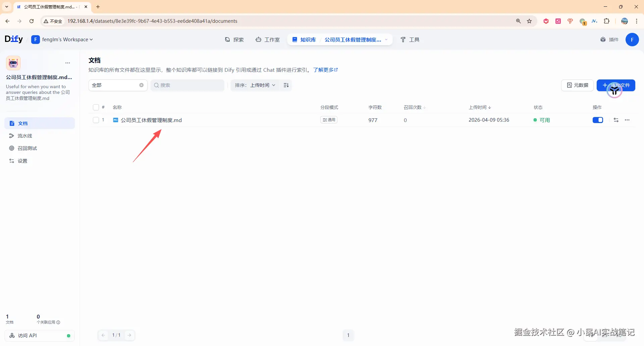Viewport: 644px width, 346px height.
Task: Sort by the 召回次数 column header
Action: point(415,107)
